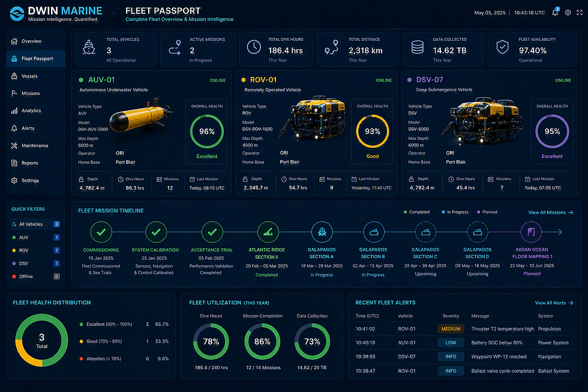588x392 pixels.
Task: Open View All Missions link
Action: click(551, 213)
